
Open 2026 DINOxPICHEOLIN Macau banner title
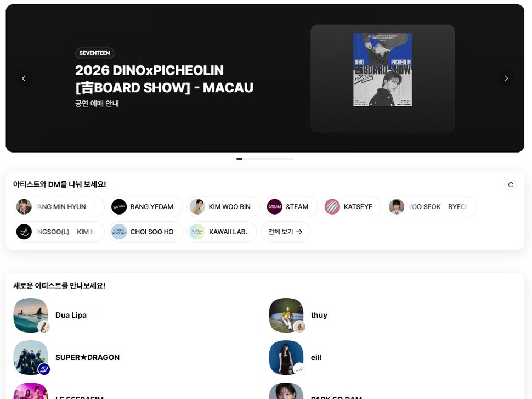(164, 79)
